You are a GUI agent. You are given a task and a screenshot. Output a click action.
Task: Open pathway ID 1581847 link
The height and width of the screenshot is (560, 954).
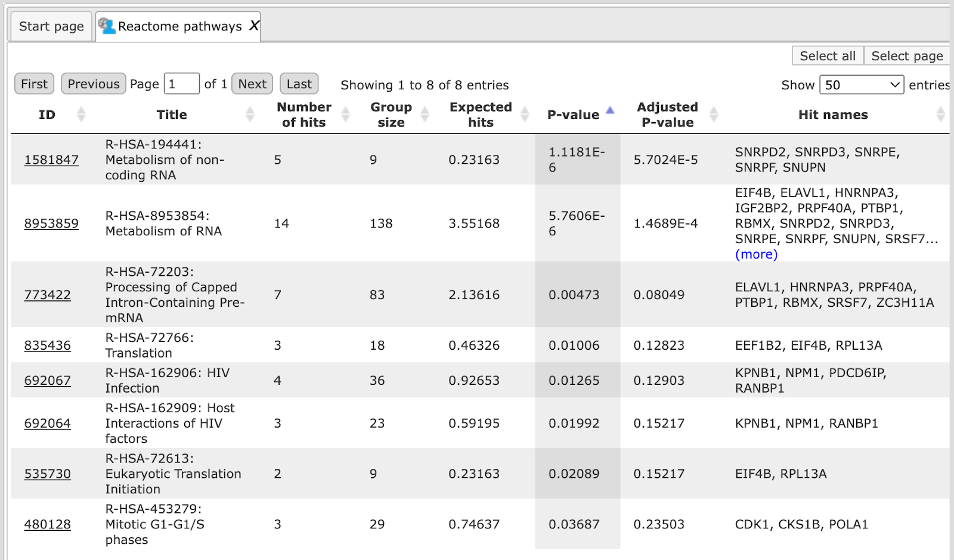[x=51, y=160]
